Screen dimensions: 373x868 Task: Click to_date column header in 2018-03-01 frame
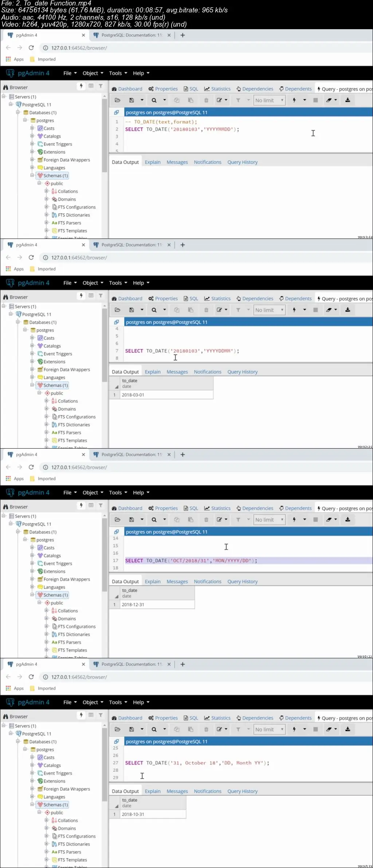tap(167, 383)
